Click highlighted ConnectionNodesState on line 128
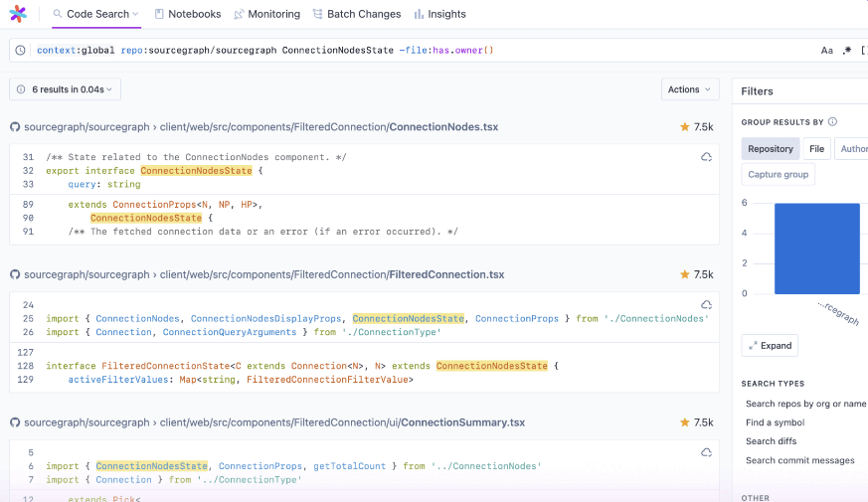This screenshot has width=868, height=502. click(x=491, y=366)
